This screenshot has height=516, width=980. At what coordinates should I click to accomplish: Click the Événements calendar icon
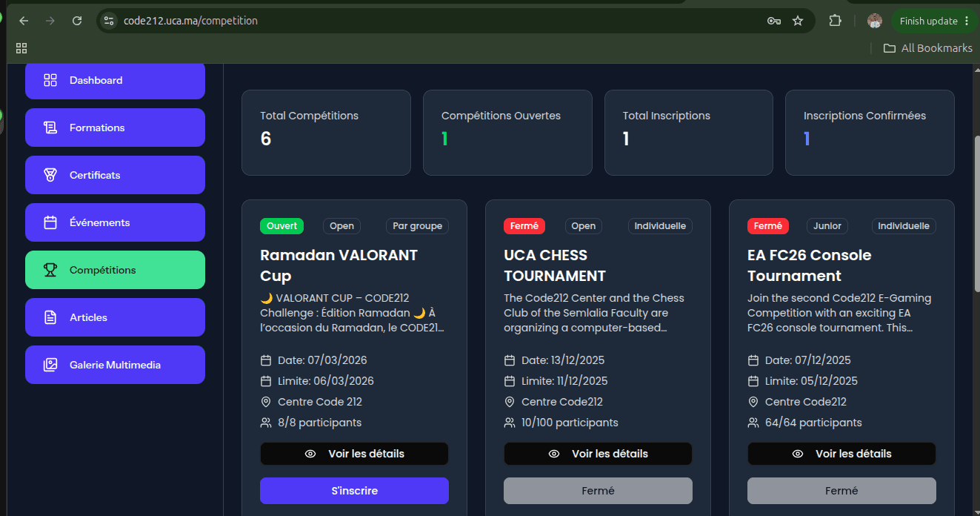[x=50, y=222]
